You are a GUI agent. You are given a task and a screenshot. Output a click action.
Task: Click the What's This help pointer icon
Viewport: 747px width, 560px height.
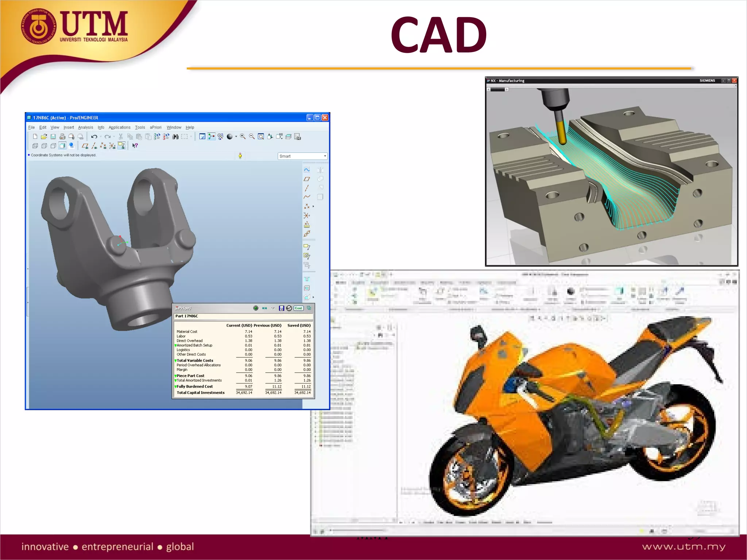pos(135,146)
